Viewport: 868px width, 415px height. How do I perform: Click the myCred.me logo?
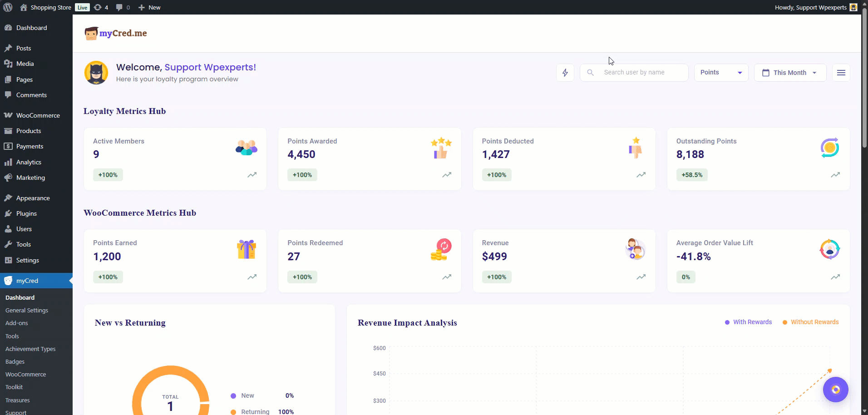tap(116, 33)
